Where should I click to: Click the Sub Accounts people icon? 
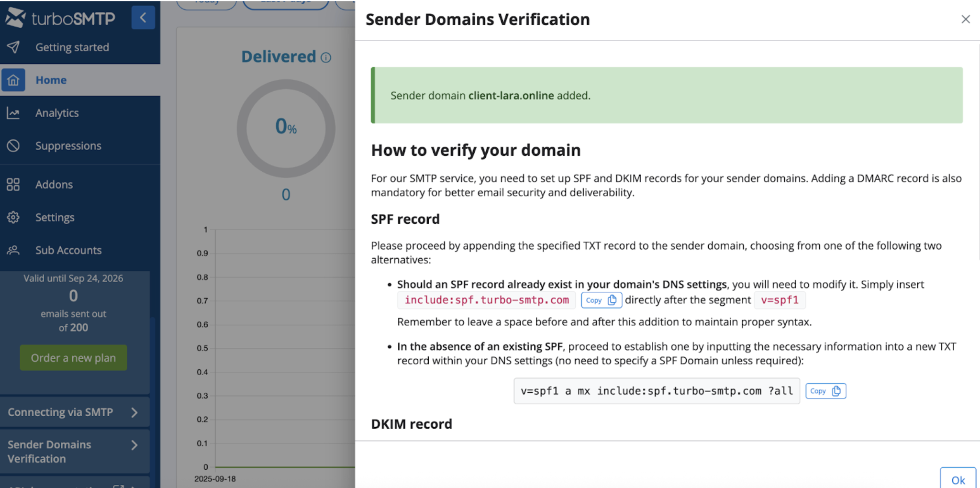pos(13,250)
